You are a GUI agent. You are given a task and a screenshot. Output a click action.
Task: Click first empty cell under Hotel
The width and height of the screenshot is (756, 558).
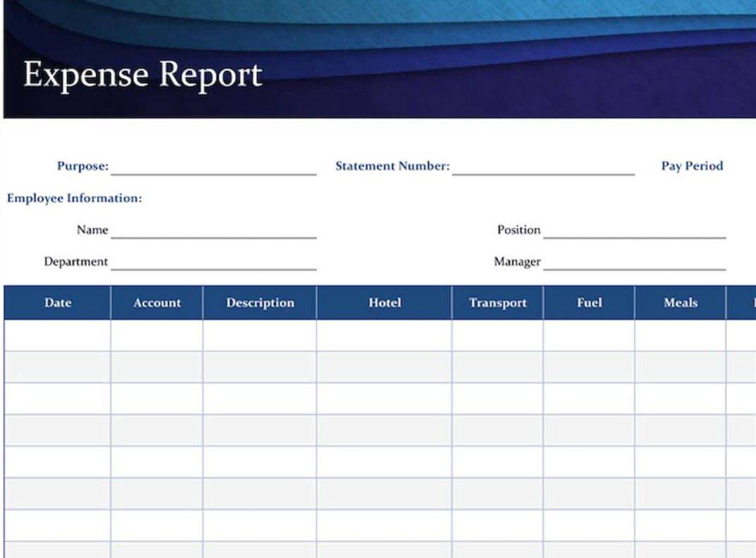[x=384, y=335]
